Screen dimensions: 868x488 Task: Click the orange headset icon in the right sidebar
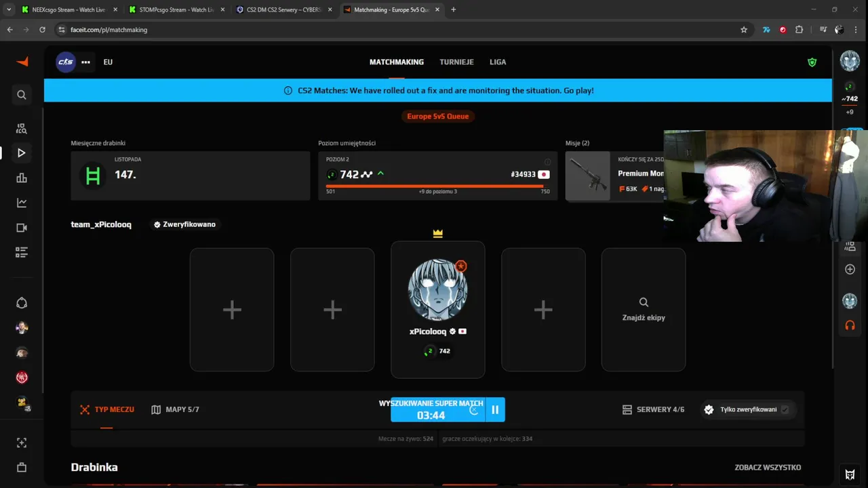(850, 325)
